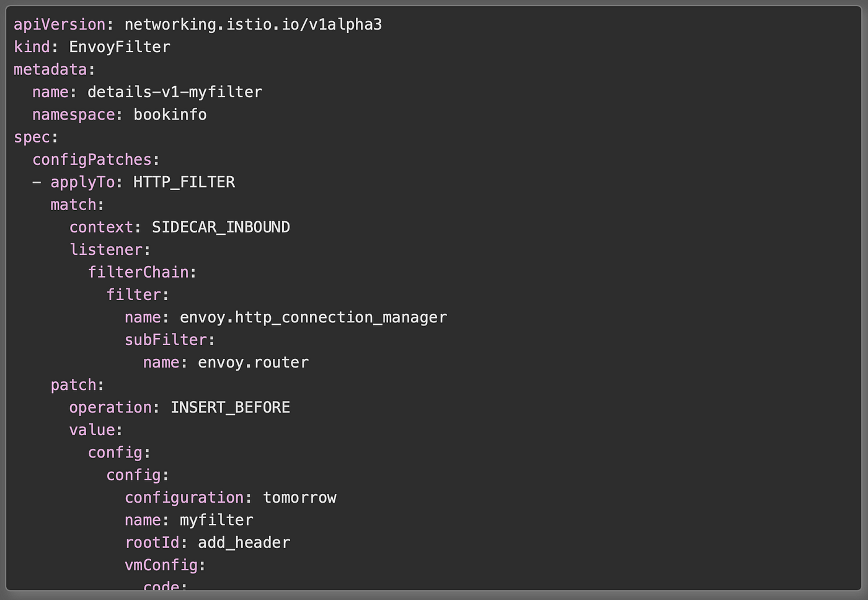Click the envoy.router value
Screen dimensions: 868x600
tap(253, 363)
